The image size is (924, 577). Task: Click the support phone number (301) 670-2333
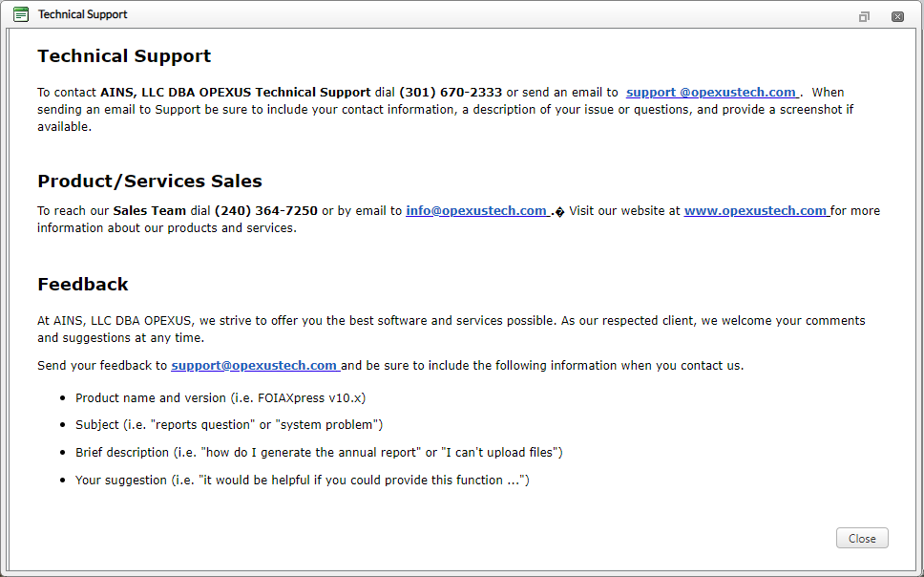pyautogui.click(x=451, y=92)
